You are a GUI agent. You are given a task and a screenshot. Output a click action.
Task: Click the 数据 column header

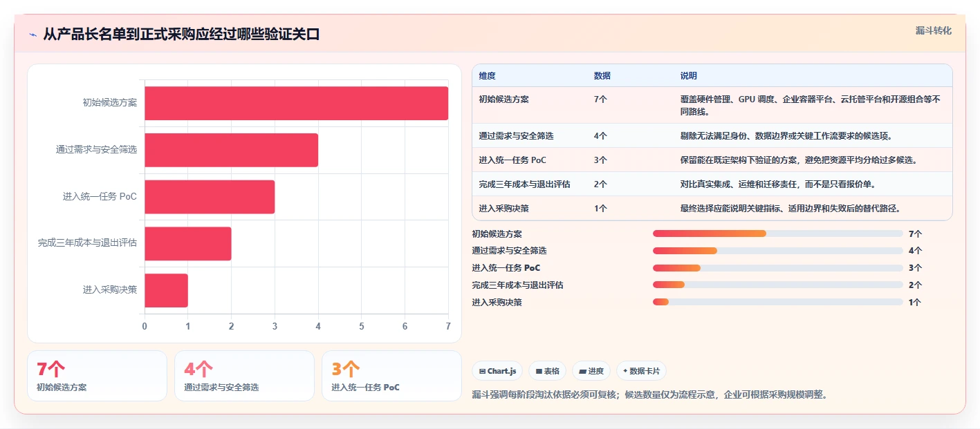[602, 76]
